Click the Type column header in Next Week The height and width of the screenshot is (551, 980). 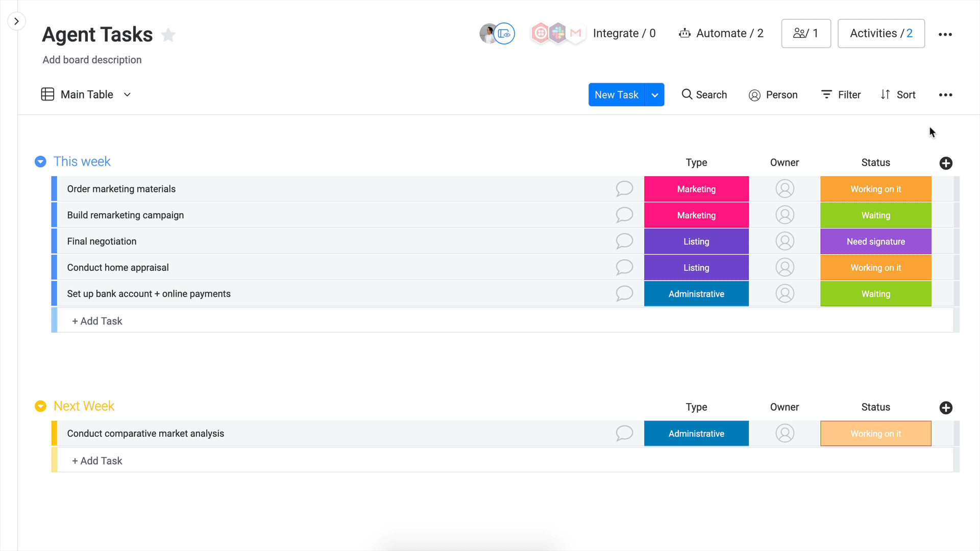[x=696, y=407]
